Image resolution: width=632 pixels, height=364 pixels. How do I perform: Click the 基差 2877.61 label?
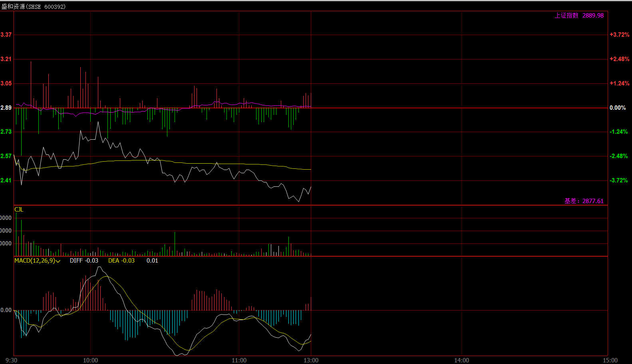coord(584,201)
